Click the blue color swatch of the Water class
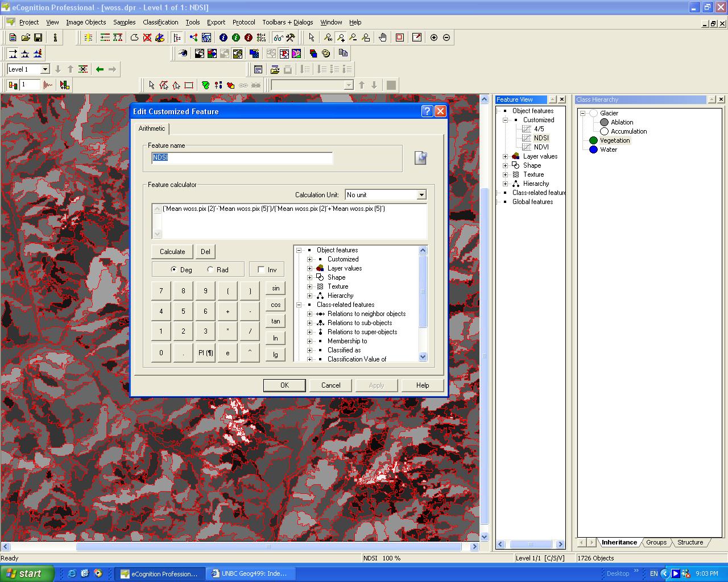This screenshot has height=582, width=728. pos(593,149)
